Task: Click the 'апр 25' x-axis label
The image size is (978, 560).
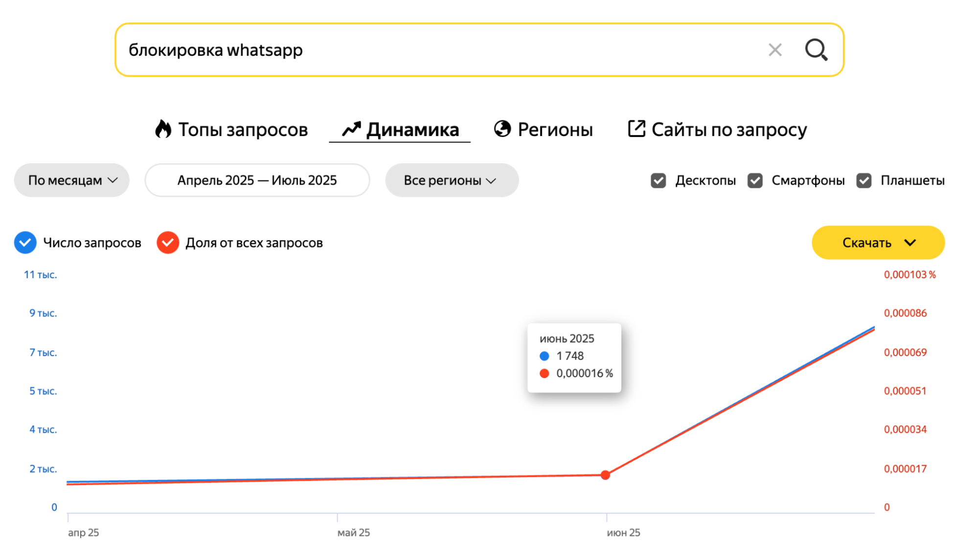Action: coord(84,533)
